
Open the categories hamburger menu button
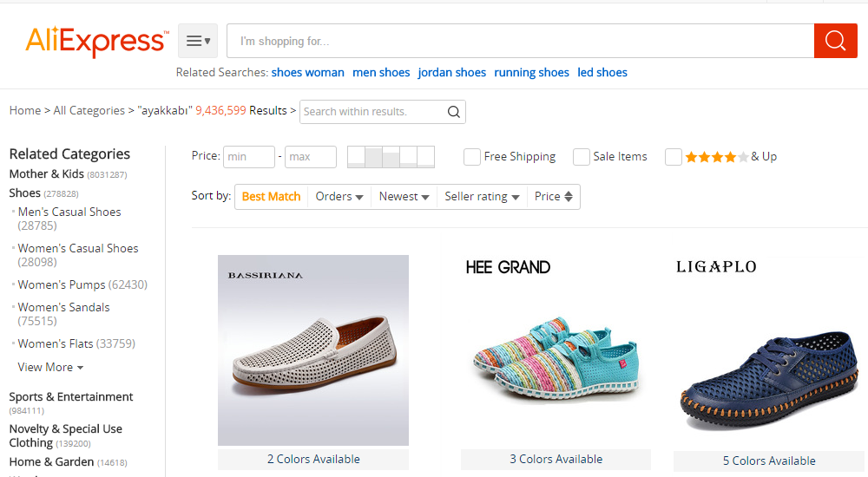click(x=198, y=41)
